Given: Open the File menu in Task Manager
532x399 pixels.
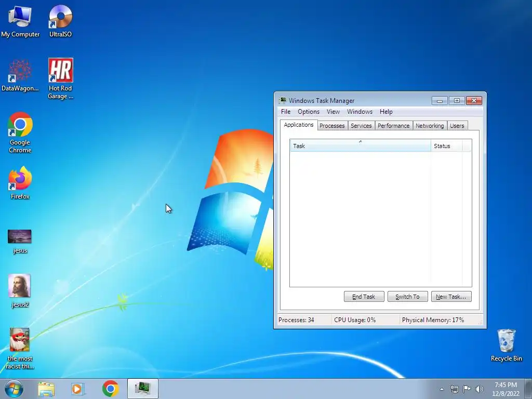Looking at the screenshot, I should tap(286, 112).
